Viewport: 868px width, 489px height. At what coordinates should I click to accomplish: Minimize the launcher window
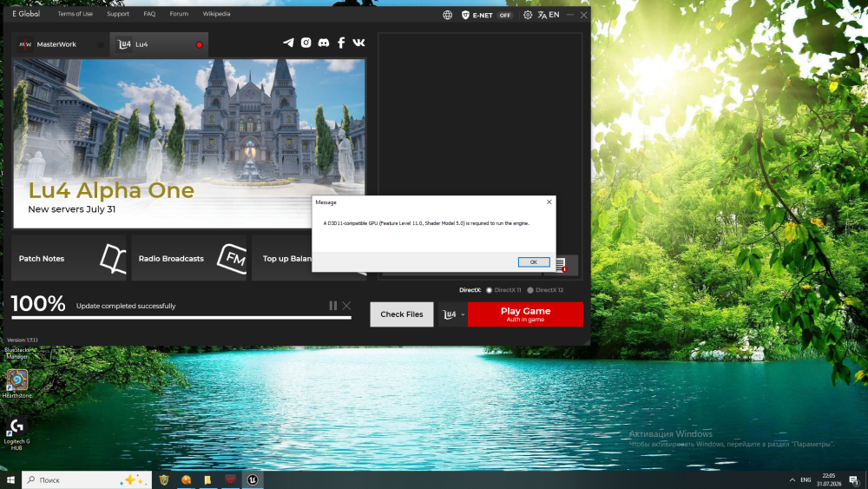[x=570, y=15]
